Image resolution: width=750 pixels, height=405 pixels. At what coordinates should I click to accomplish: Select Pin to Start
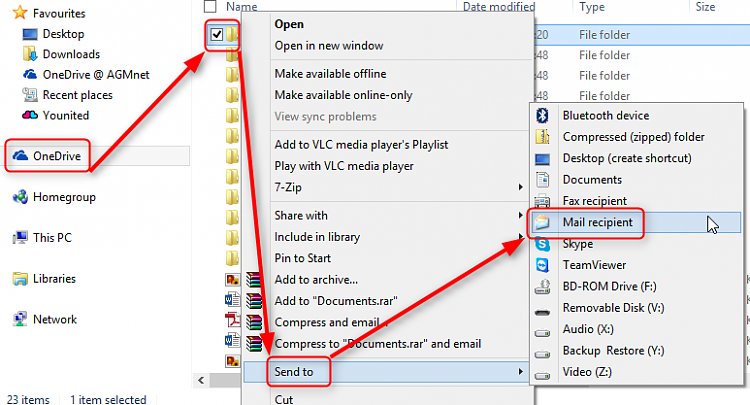coord(302,258)
